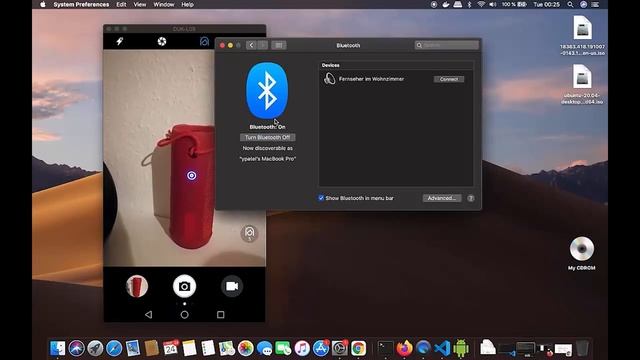Screen dimensions: 640x360
Task: Open the Window menu
Action: coord(164,4)
